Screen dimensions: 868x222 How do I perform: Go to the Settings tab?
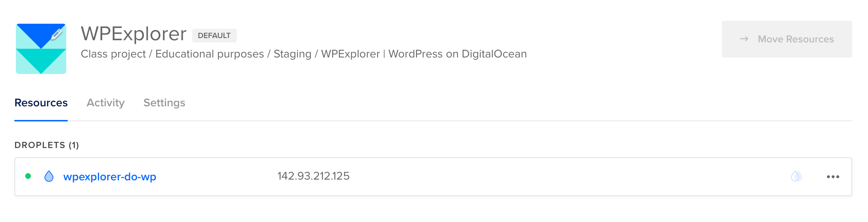164,103
